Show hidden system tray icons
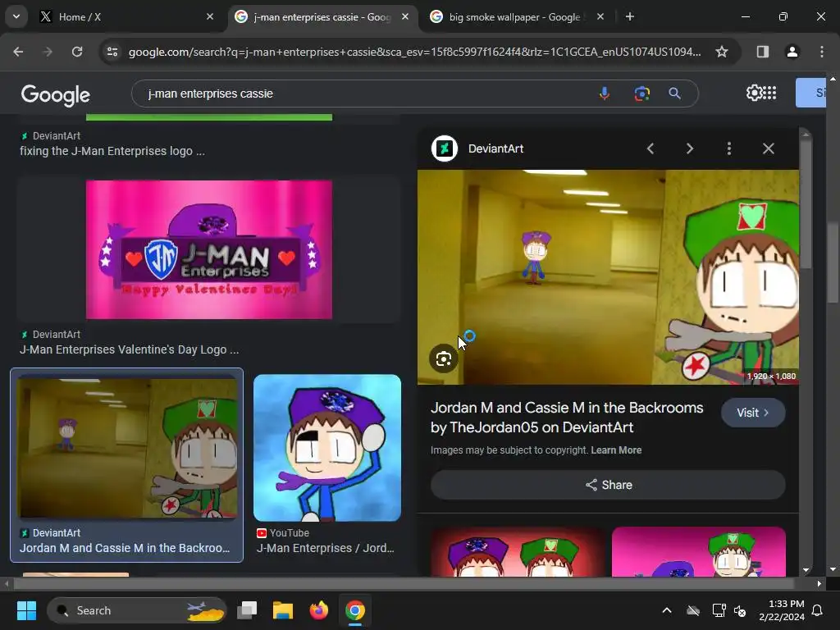This screenshot has height=630, width=840. pos(667,610)
